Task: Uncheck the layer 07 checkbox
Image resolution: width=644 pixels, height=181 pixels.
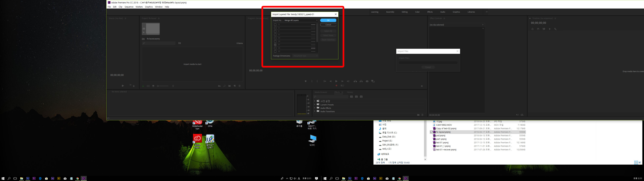Action: point(275,45)
